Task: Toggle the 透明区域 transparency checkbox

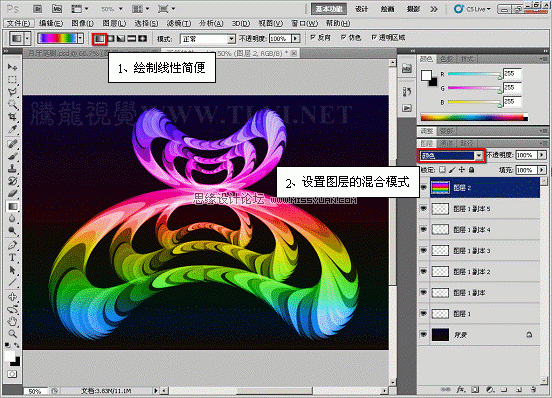Action: [x=374, y=37]
